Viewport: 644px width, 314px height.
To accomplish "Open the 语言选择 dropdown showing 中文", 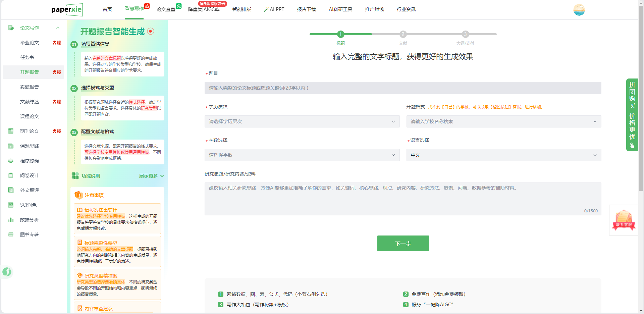I will (x=503, y=155).
